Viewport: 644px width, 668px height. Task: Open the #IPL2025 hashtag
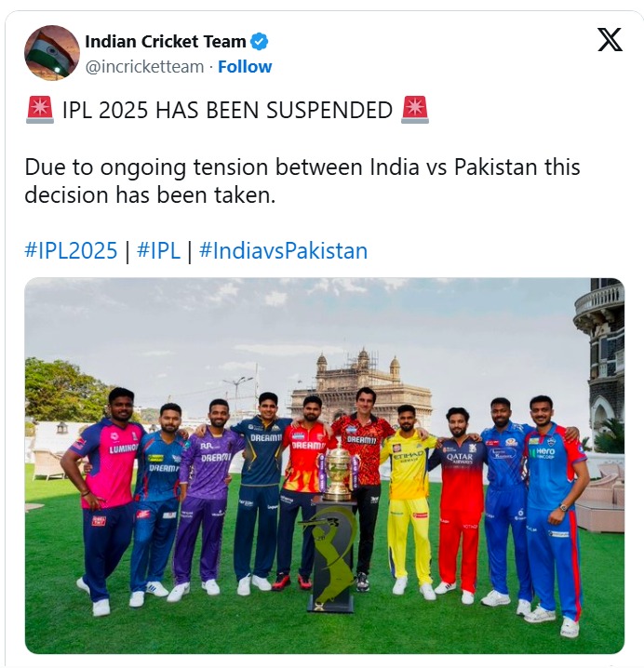click(x=71, y=250)
